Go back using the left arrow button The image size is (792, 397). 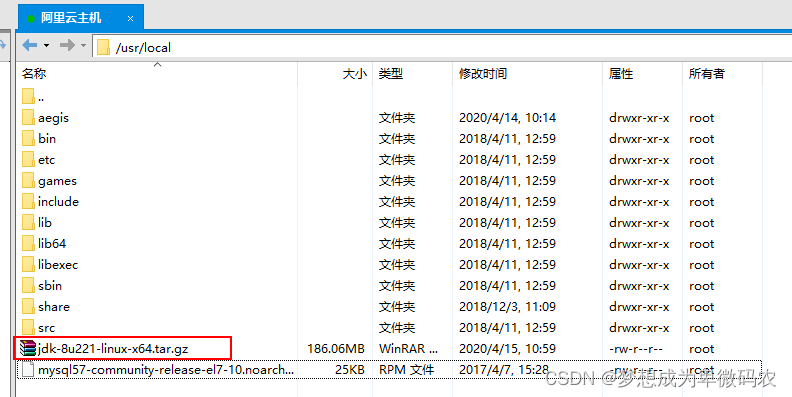[30, 45]
